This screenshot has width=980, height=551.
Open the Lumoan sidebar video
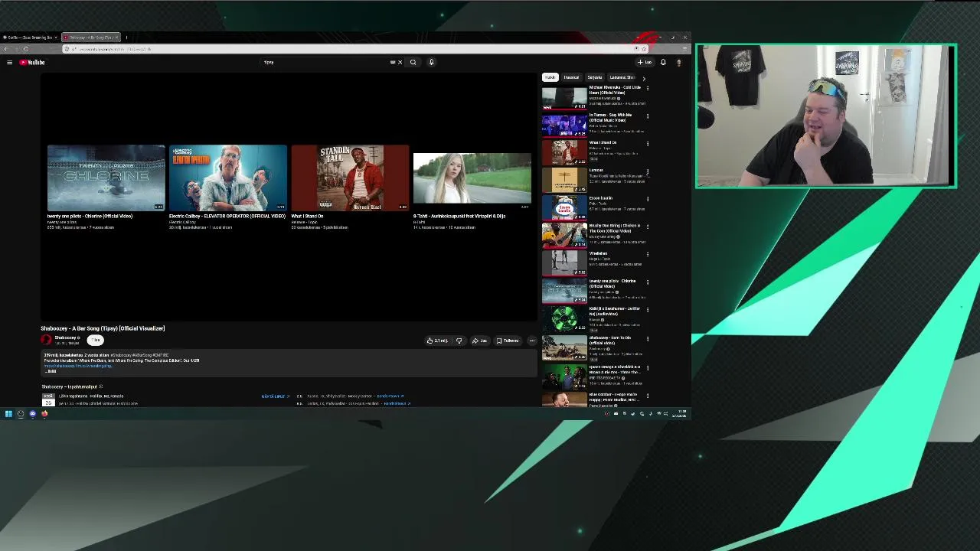click(564, 181)
